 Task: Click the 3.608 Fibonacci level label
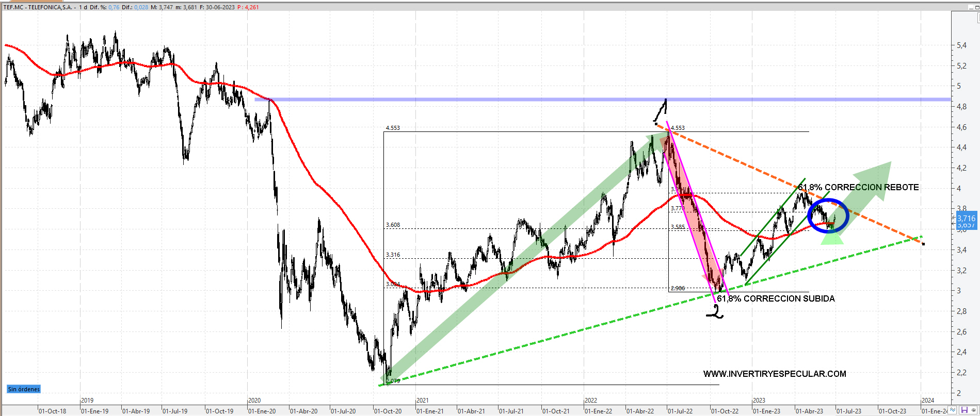tap(393, 225)
